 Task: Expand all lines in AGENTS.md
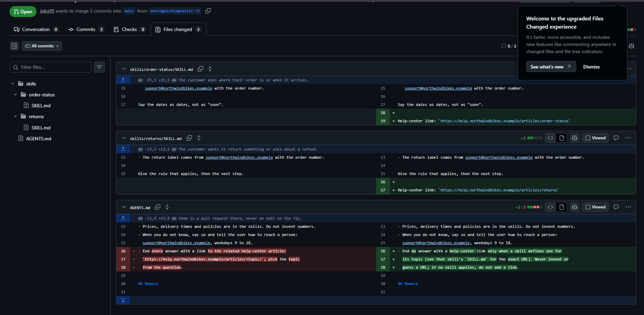coord(167,207)
